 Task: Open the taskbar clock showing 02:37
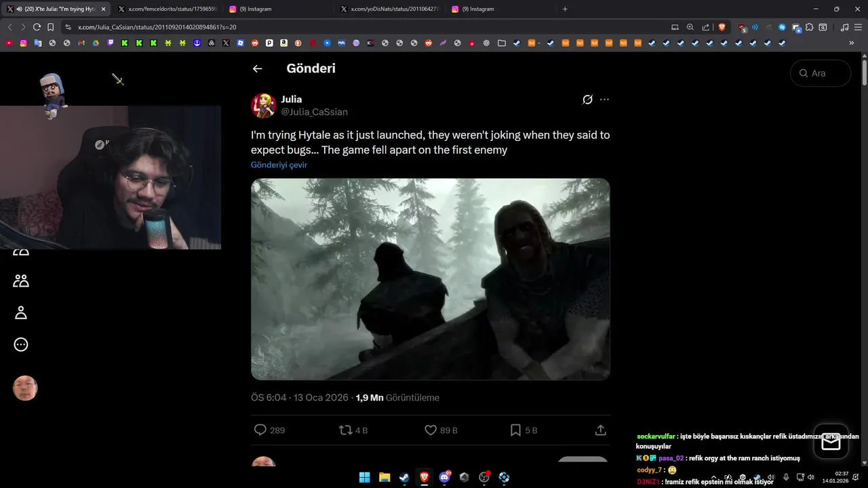pyautogui.click(x=835, y=477)
